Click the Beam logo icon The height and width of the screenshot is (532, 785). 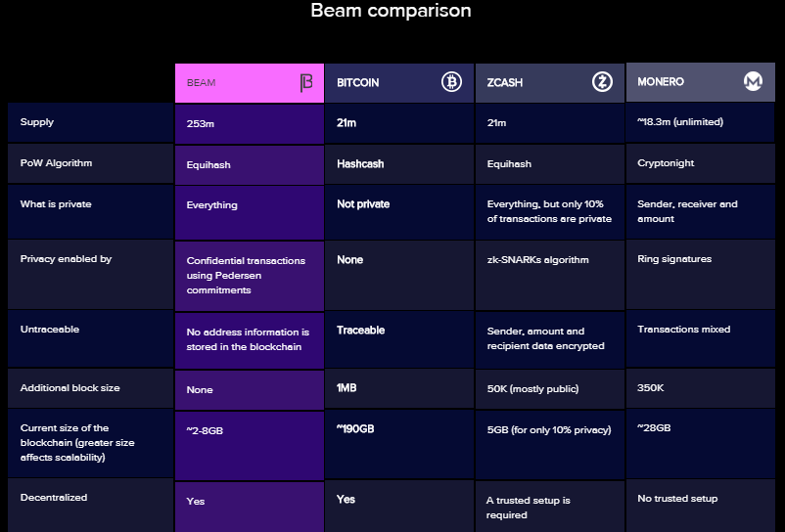click(306, 83)
